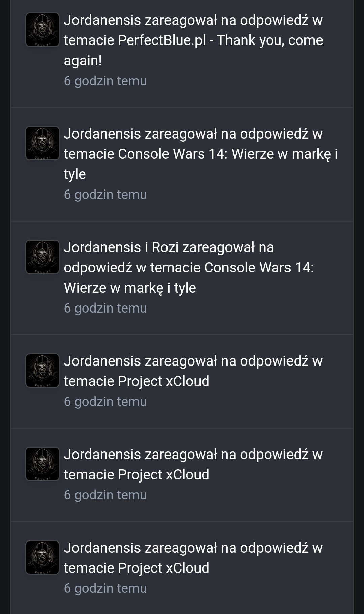Tap avatar next to Jordanensis i Rozi notification
364x614 pixels.
point(42,257)
